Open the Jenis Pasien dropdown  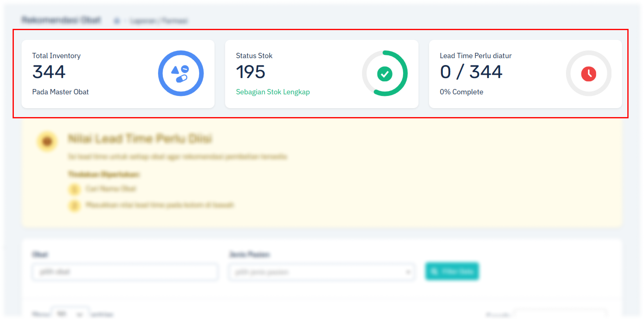coord(322,272)
